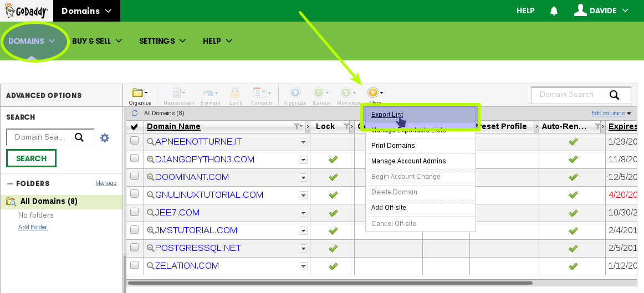Expand the BUY & SELL menu
The width and height of the screenshot is (644, 293).
tap(97, 41)
